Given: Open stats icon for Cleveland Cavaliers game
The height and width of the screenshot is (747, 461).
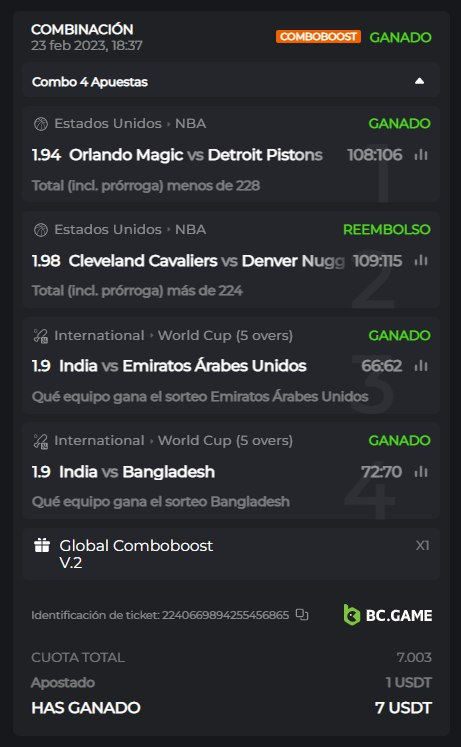Looking at the screenshot, I should point(421,261).
